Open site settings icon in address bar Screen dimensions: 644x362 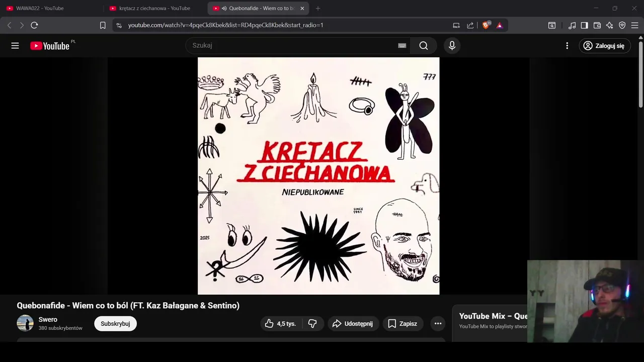[119, 25]
